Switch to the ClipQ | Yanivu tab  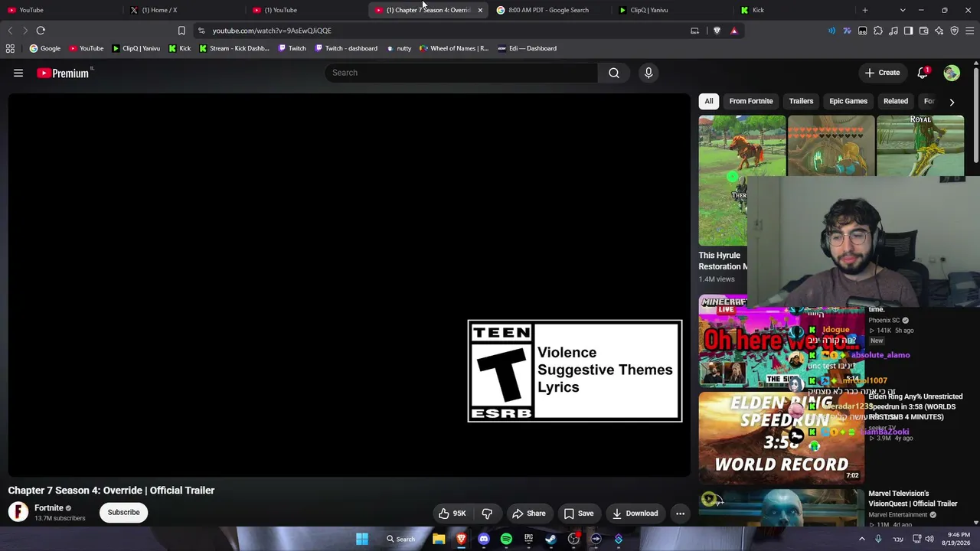pos(675,10)
